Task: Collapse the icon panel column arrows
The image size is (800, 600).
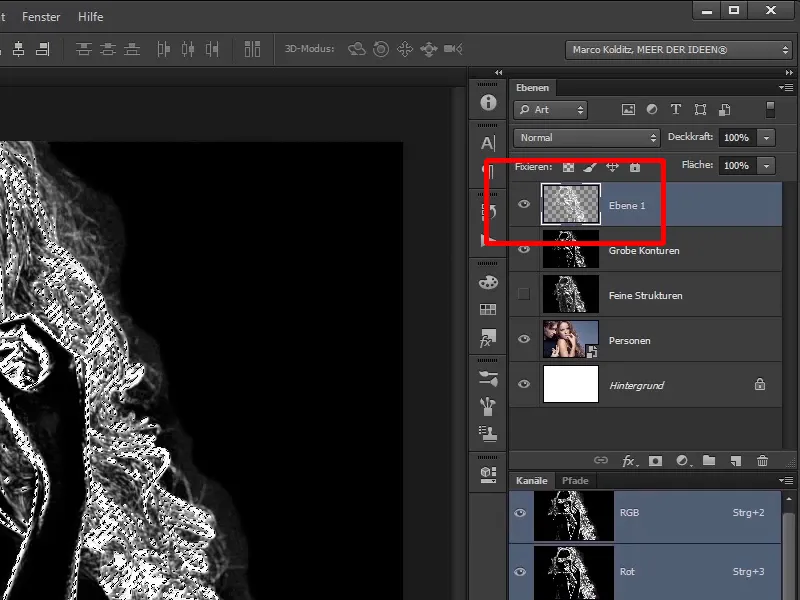Action: coord(498,73)
